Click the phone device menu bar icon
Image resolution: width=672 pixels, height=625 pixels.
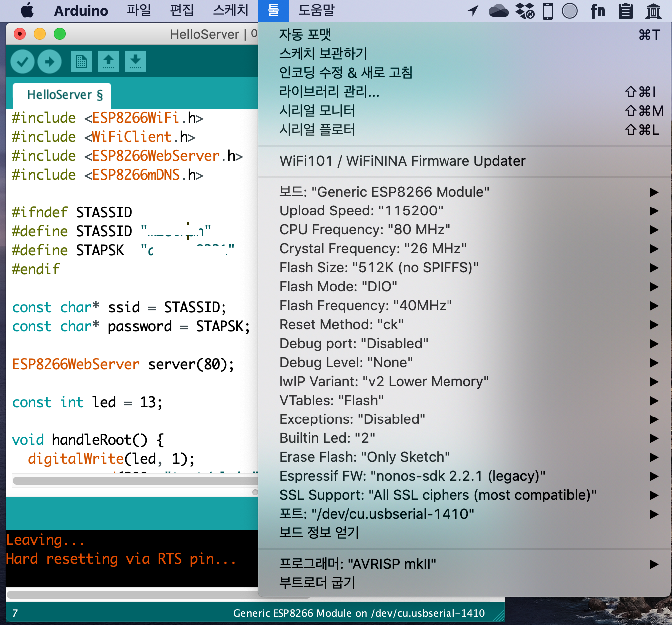pos(548,11)
